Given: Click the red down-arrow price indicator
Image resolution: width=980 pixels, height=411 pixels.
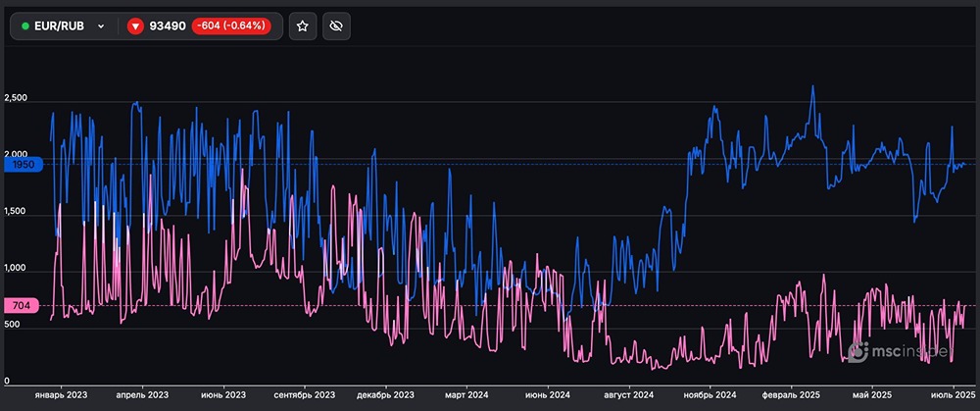Looking at the screenshot, I should tap(135, 26).
